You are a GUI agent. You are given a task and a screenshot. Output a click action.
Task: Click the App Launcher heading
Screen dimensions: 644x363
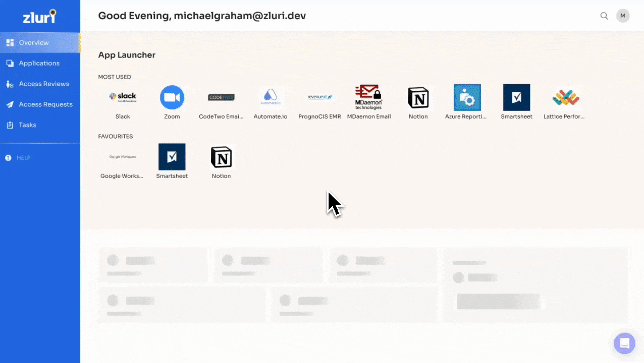[127, 55]
